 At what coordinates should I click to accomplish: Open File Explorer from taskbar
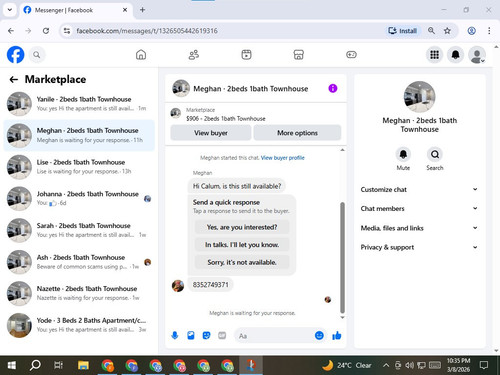pyautogui.click(x=83, y=365)
